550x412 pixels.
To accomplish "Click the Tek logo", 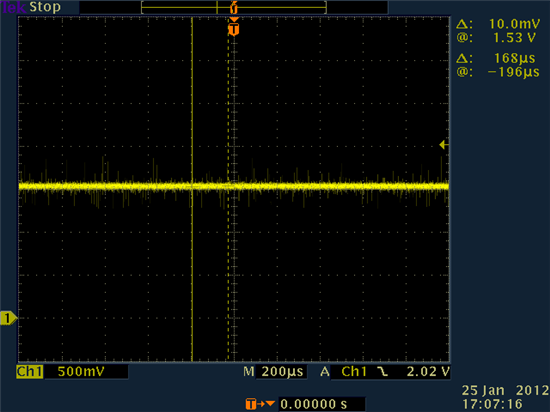I will (13, 7).
